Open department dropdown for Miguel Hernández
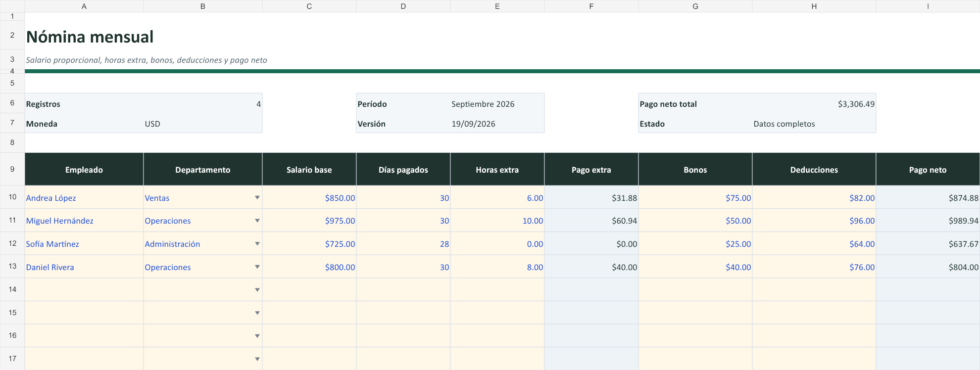980x370 pixels. point(257,221)
